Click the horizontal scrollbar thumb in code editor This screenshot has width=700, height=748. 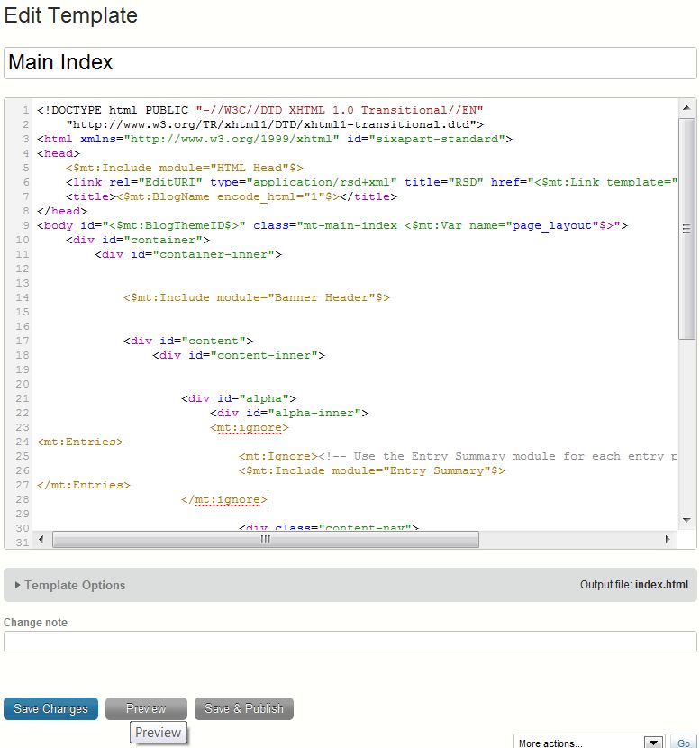(x=266, y=539)
